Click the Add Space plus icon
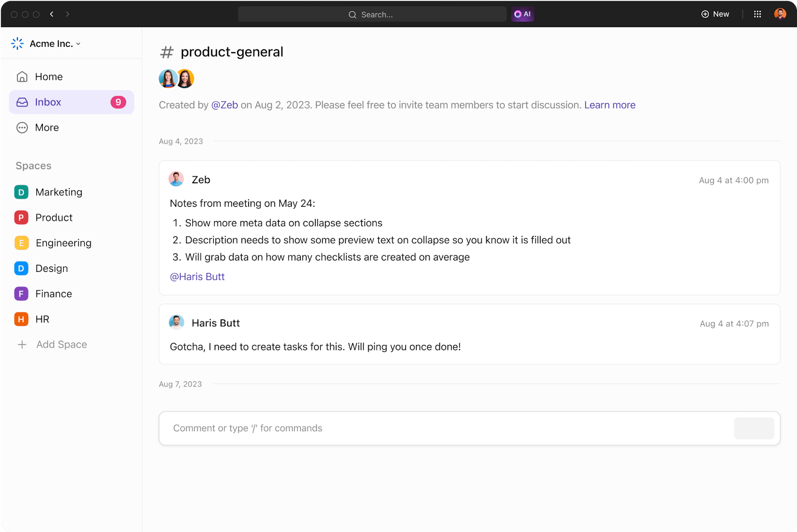 tap(21, 344)
